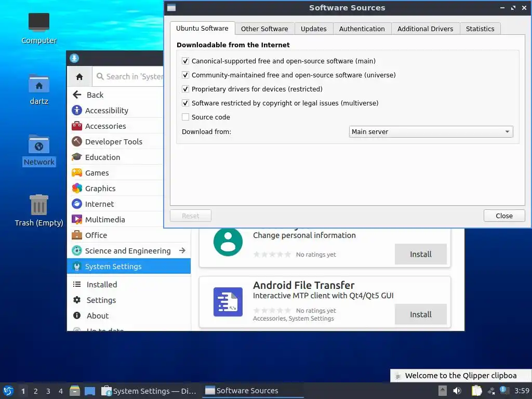
Task: Click the Discover search field
Action: (x=128, y=77)
